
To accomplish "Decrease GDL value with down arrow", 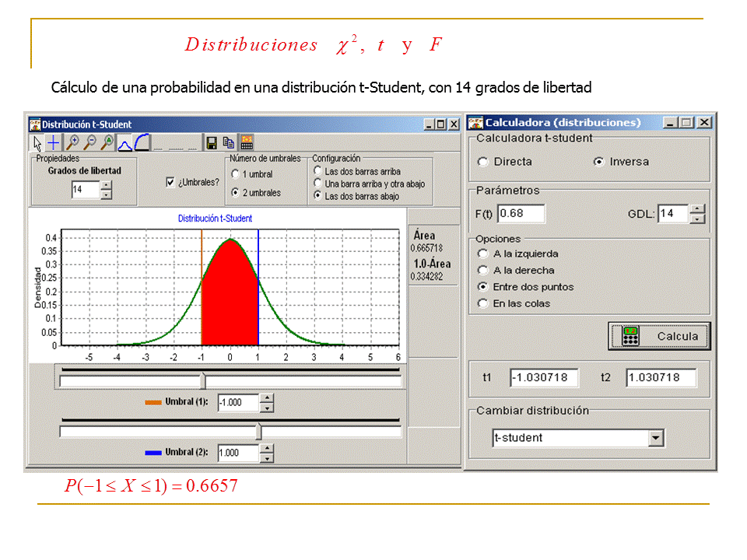I will (x=697, y=219).
